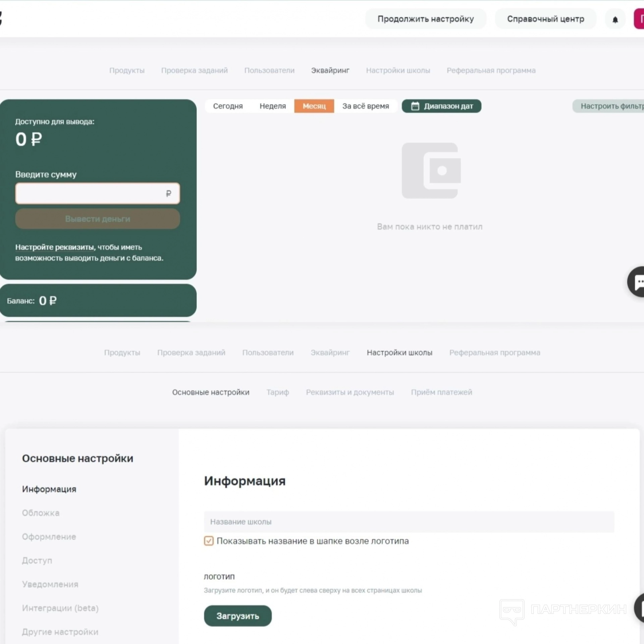This screenshot has height=644, width=644.
Task: Click the Продолжить настройку button
Action: 426,19
